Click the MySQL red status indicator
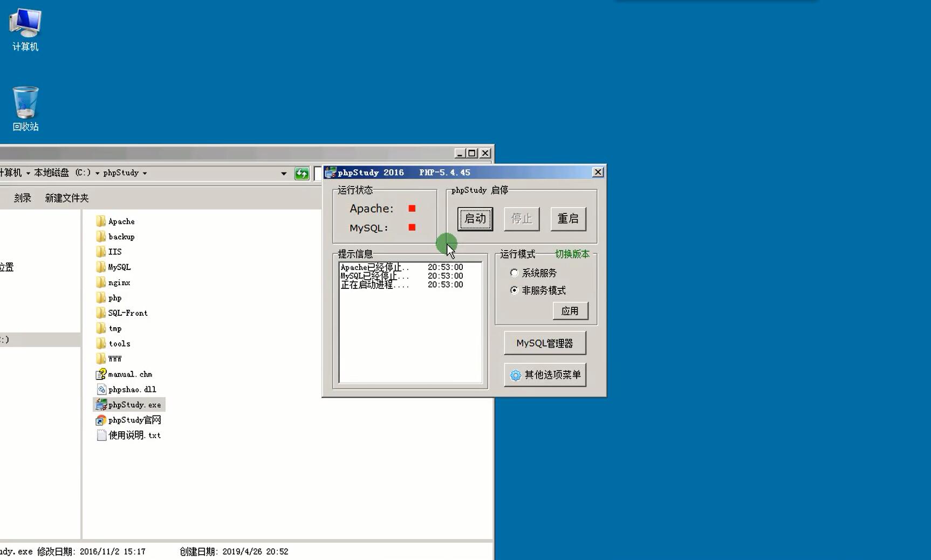Viewport: 931px width, 560px height. [x=412, y=227]
